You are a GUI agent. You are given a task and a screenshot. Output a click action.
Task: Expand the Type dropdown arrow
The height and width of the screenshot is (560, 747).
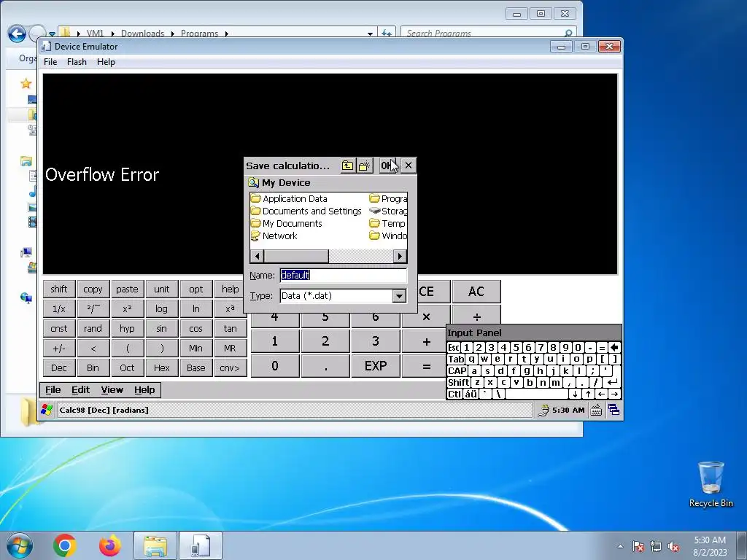click(x=399, y=296)
